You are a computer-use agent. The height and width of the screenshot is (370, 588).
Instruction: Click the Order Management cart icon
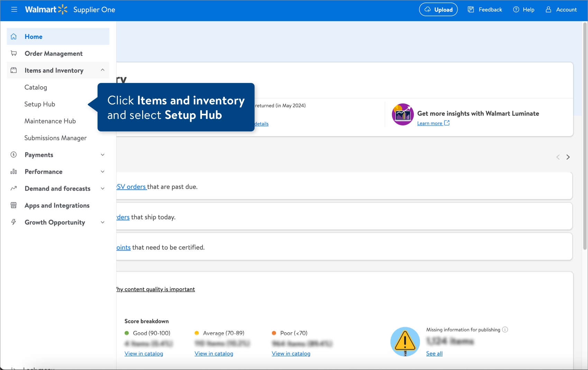(x=13, y=53)
